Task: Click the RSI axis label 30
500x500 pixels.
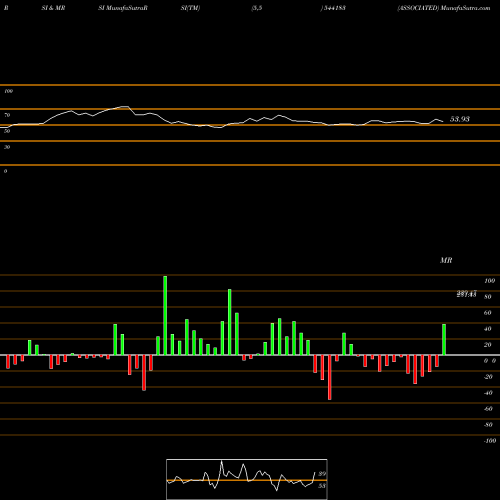Action: point(7,147)
